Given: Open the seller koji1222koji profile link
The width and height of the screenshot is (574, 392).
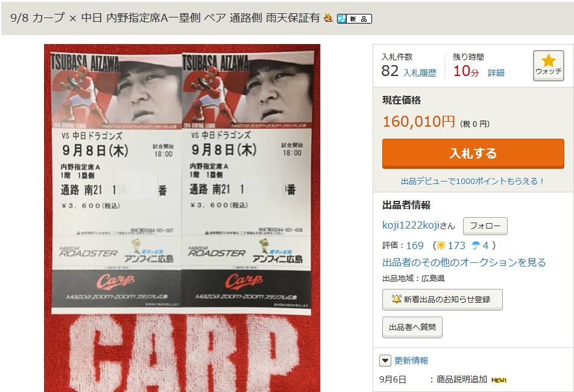Looking at the screenshot, I should (411, 225).
